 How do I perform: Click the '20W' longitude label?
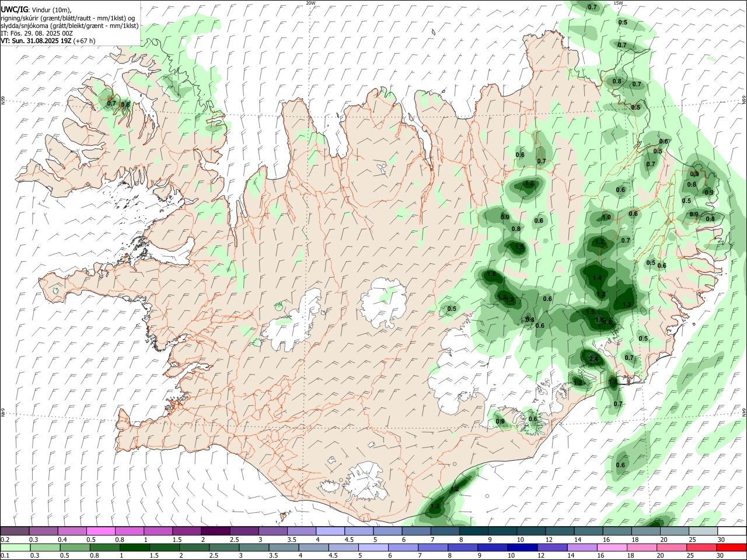coord(310,3)
